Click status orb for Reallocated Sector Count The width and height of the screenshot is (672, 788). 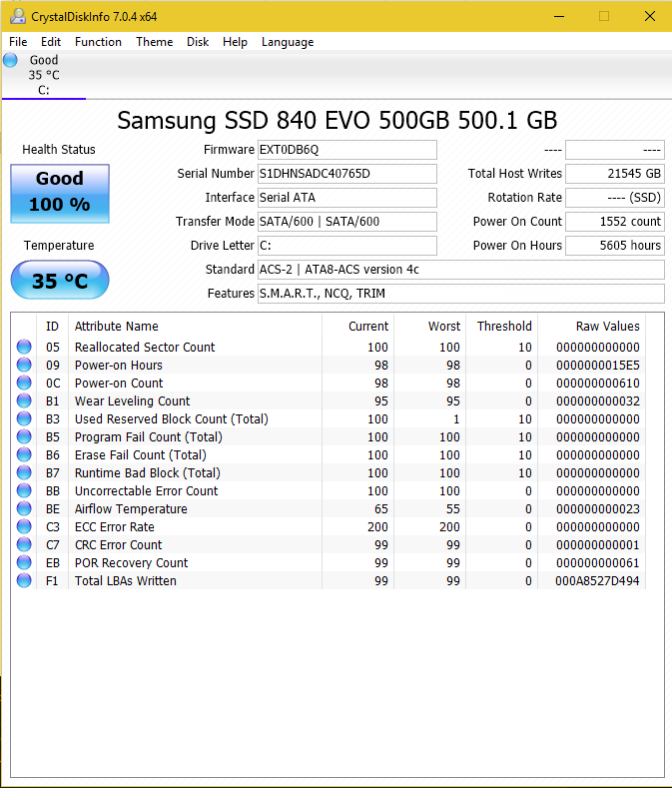click(24, 347)
